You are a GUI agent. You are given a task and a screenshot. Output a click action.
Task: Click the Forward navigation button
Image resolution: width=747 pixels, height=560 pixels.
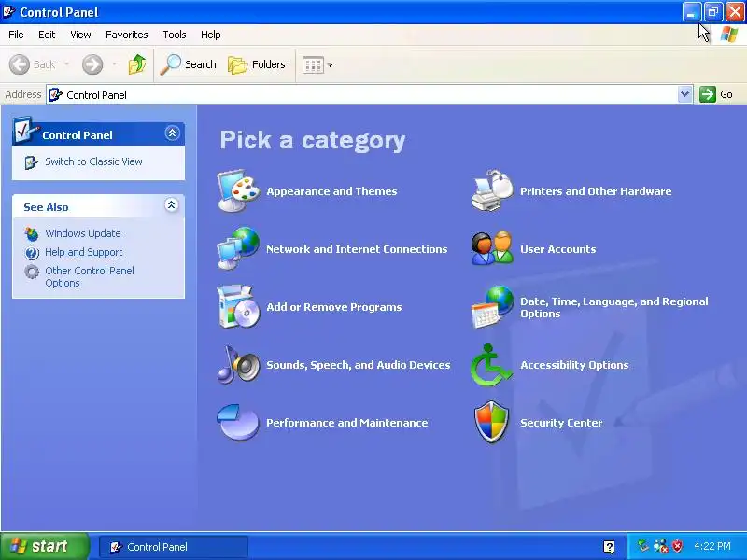(x=92, y=64)
